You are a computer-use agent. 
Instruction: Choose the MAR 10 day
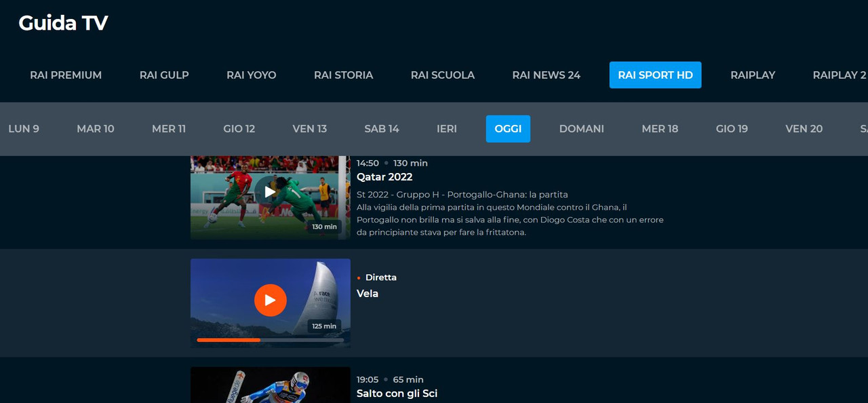pyautogui.click(x=96, y=129)
